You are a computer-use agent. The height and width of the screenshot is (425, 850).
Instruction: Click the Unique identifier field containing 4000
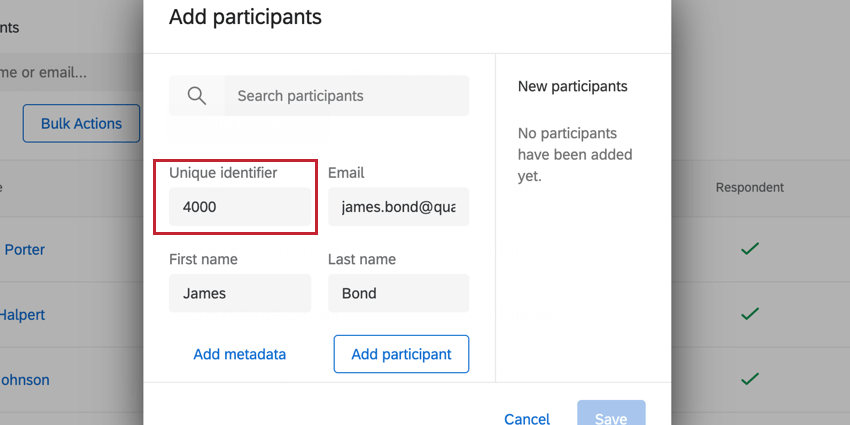(238, 207)
